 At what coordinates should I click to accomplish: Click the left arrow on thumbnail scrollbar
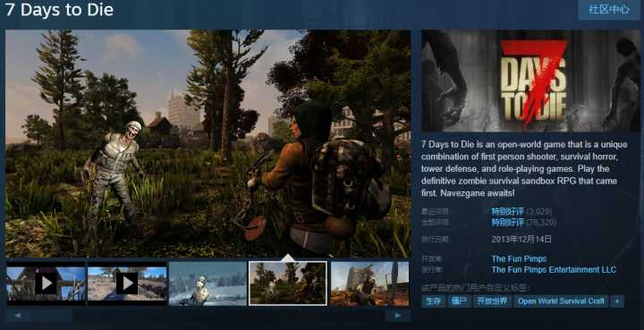(18, 316)
